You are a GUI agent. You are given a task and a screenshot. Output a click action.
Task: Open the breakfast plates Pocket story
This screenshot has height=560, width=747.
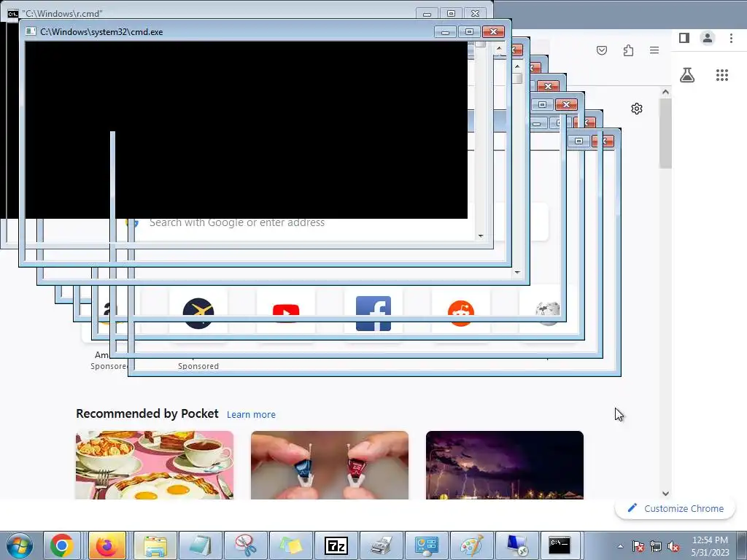(x=155, y=464)
